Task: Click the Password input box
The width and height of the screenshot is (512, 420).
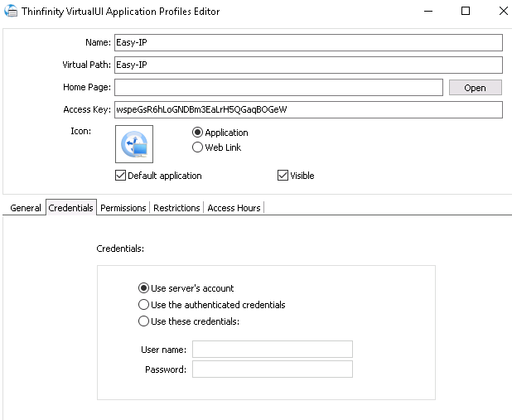Action: click(273, 369)
